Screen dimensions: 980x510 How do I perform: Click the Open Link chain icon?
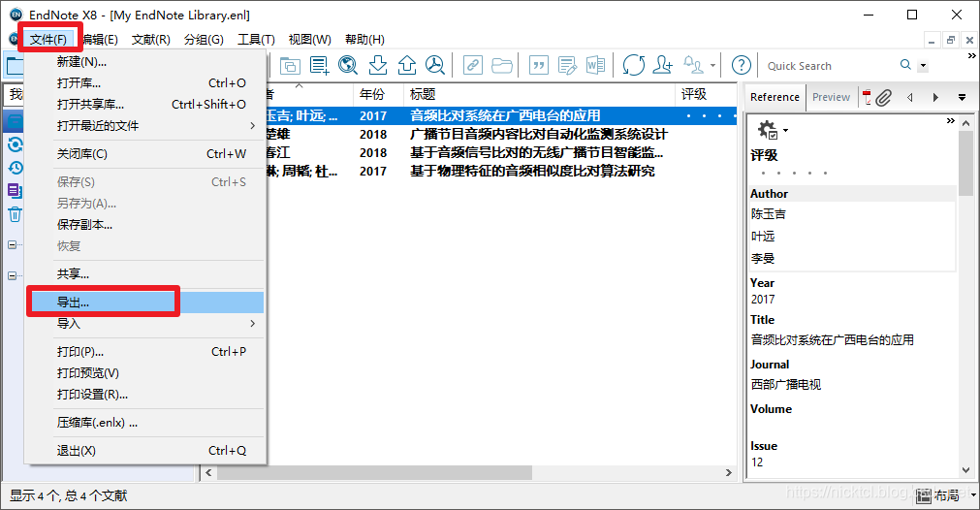(472, 65)
